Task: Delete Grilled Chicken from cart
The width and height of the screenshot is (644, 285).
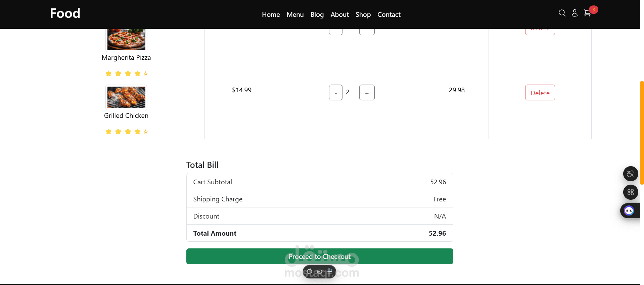Action: point(540,93)
